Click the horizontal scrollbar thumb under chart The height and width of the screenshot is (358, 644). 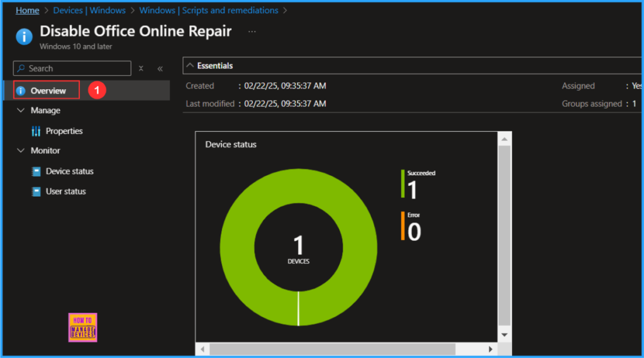click(x=332, y=349)
